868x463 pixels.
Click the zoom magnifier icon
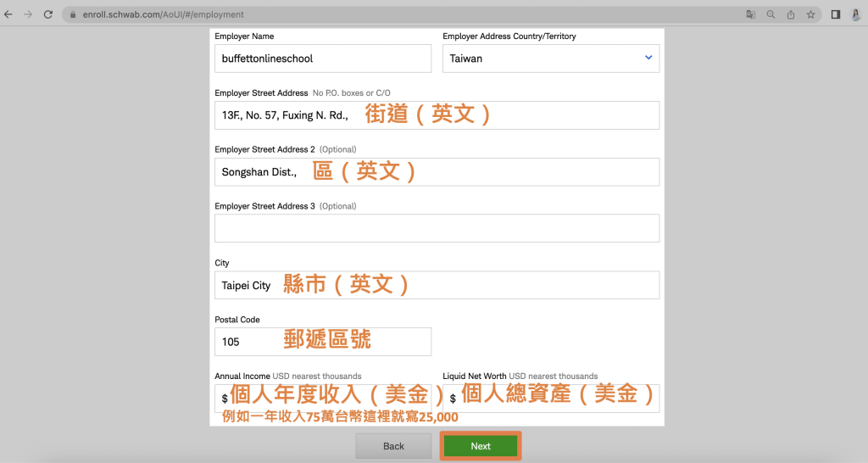pos(771,14)
